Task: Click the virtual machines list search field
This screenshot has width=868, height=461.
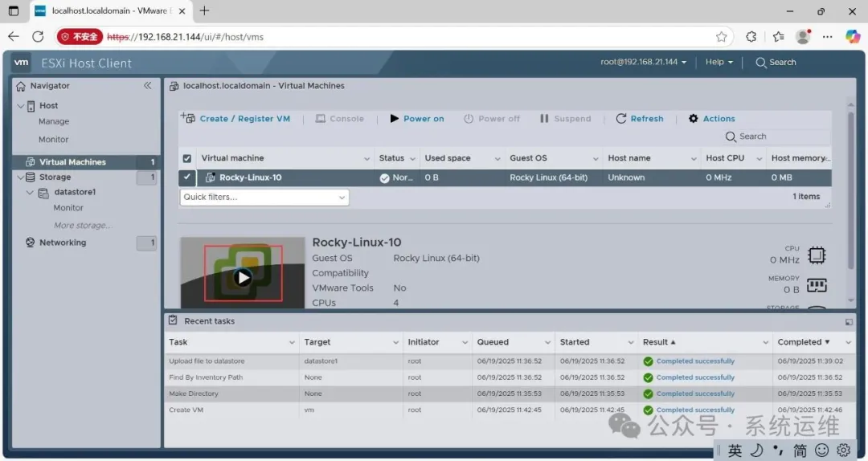Action: pyautogui.click(x=776, y=137)
